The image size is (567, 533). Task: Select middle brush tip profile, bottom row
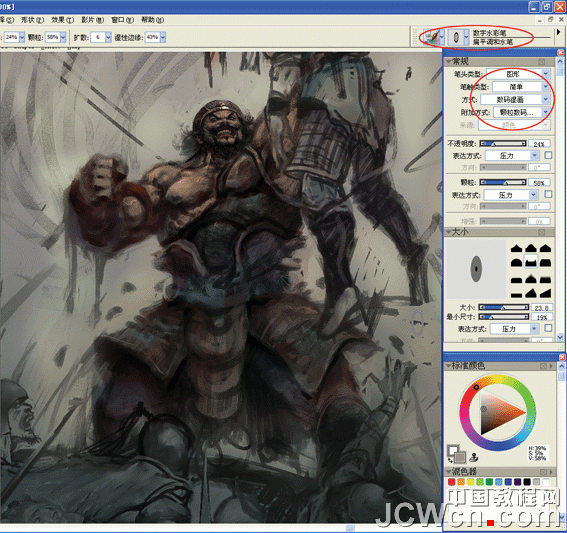530,293
